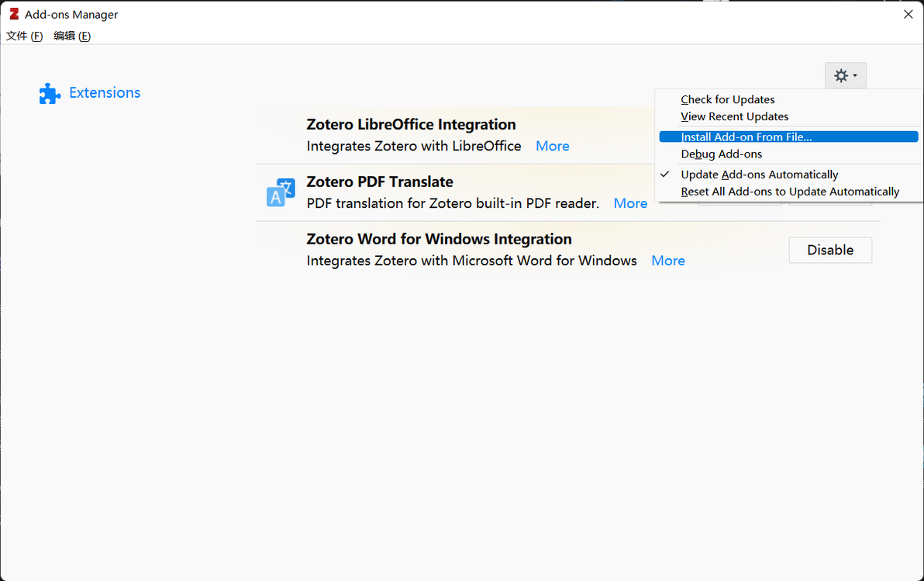
Task: Click the Zotero PDF Translate add-on icon
Action: click(x=281, y=193)
